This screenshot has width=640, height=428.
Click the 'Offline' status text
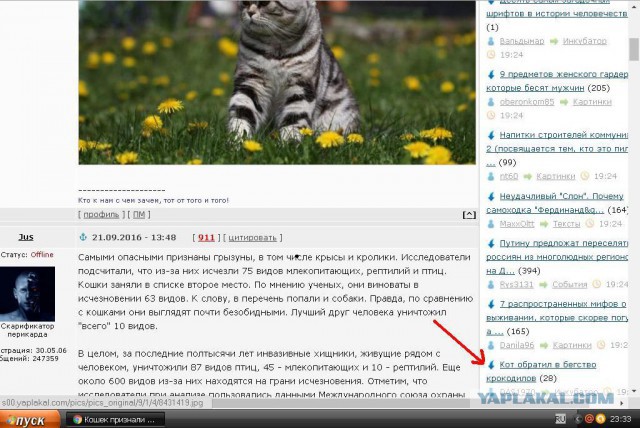tap(42, 254)
